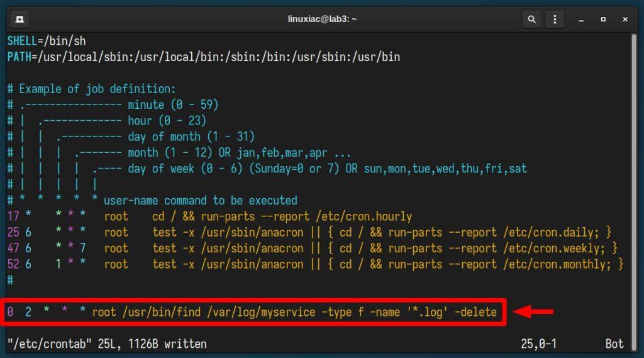The height and width of the screenshot is (358, 644).
Task: Click the '"/etc/crontab" 25L, 1126B written' status
Action: 107,344
